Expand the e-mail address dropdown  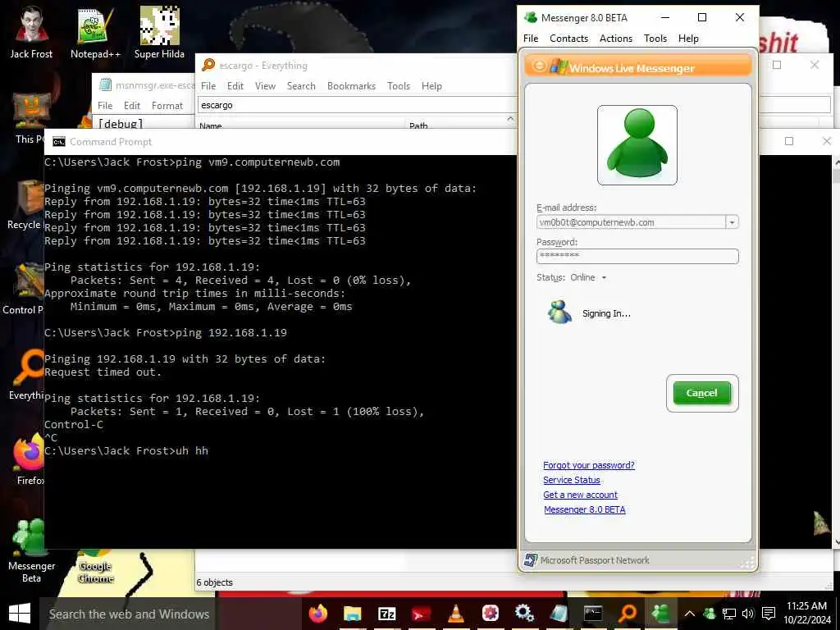tap(732, 222)
